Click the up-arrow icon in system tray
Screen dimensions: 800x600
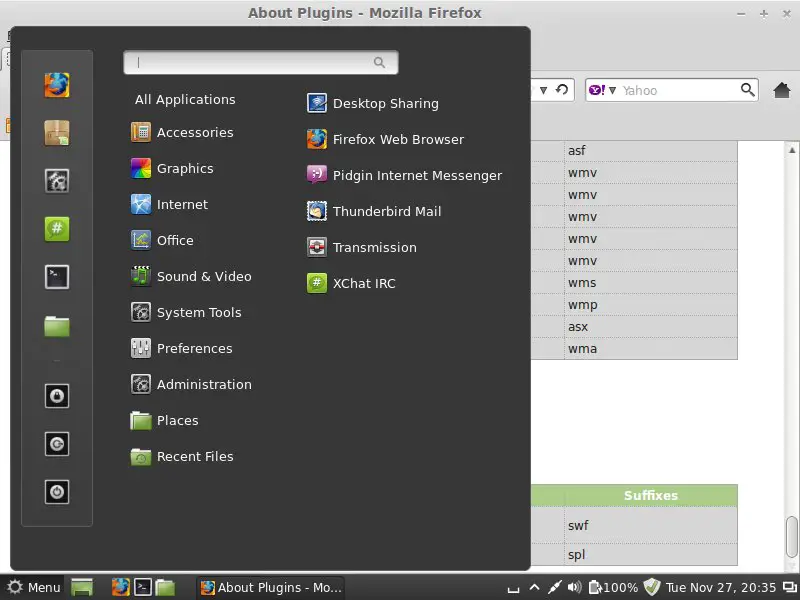click(x=534, y=587)
